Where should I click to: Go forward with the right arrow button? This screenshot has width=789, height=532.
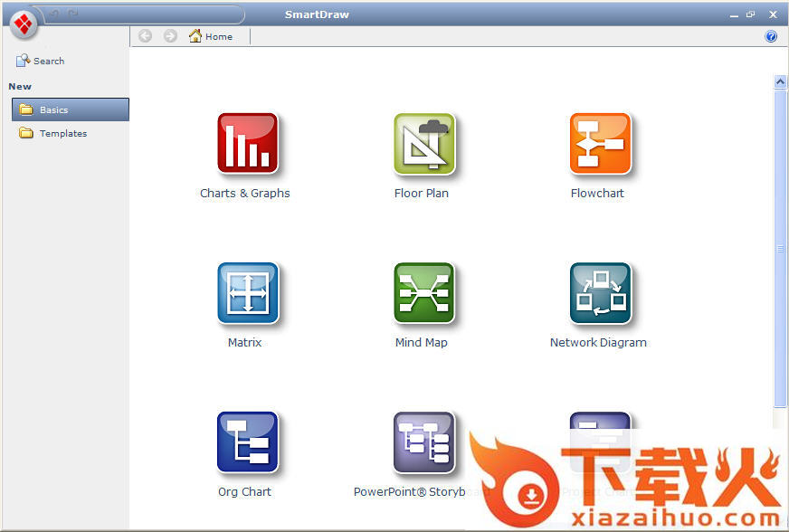click(171, 35)
